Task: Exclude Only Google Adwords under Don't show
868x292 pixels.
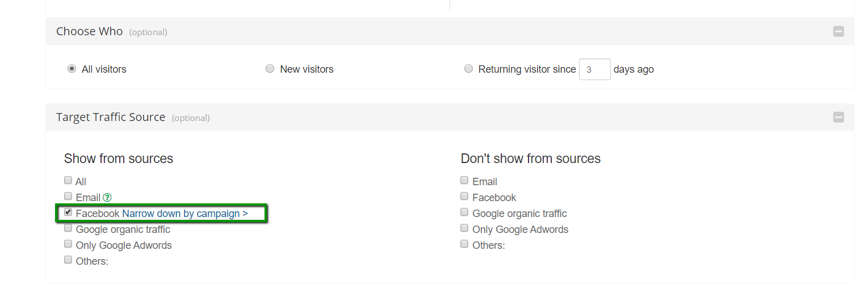Action: point(464,228)
